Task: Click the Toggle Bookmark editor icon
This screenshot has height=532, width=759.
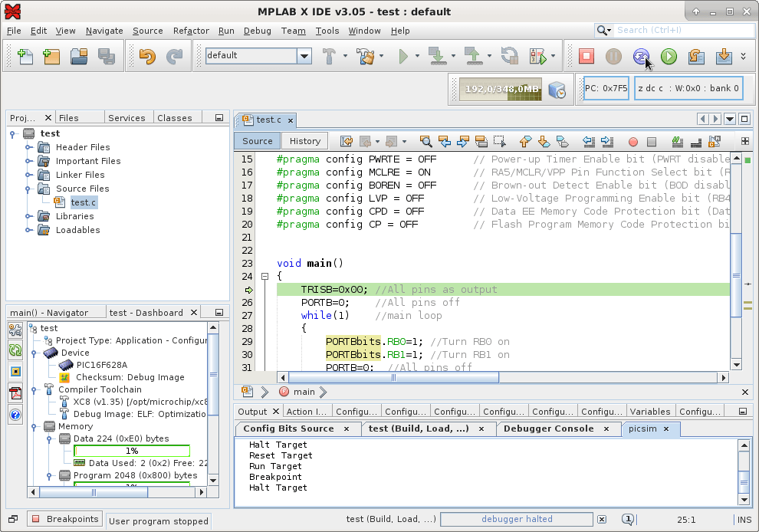Action: [562, 141]
